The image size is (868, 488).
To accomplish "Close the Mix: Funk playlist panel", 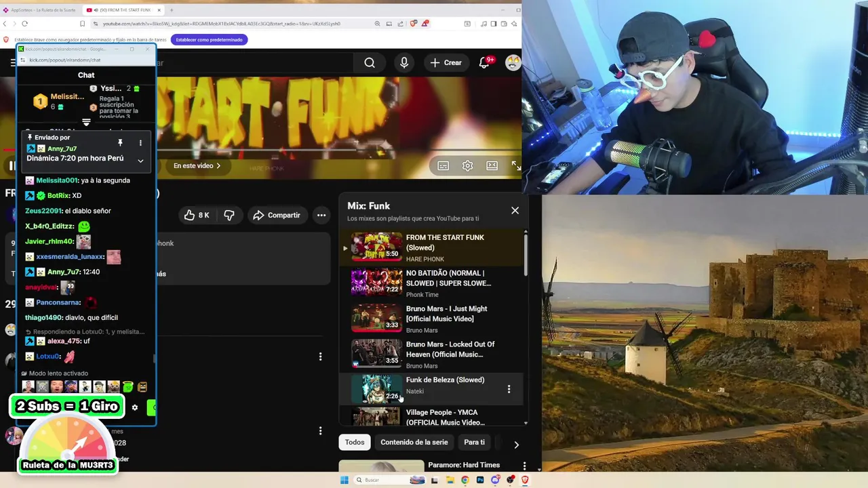I will (515, 210).
